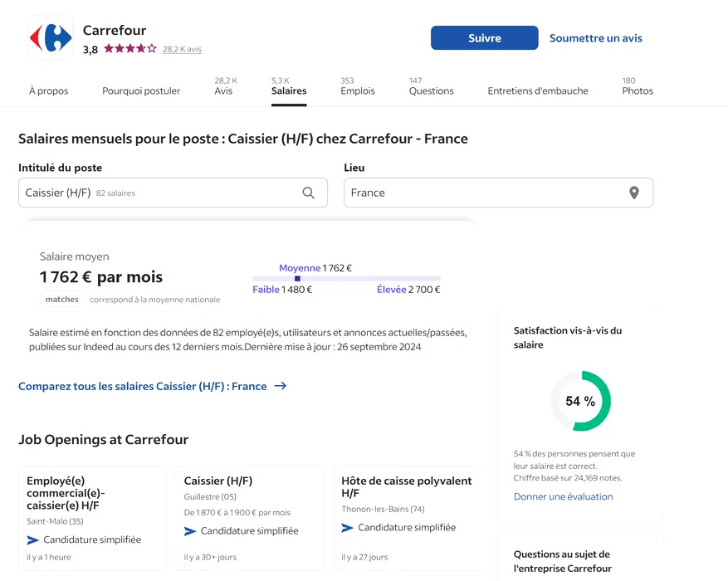The image size is (728, 581).
Task: Click the star rating next to 3,8
Action: (129, 49)
